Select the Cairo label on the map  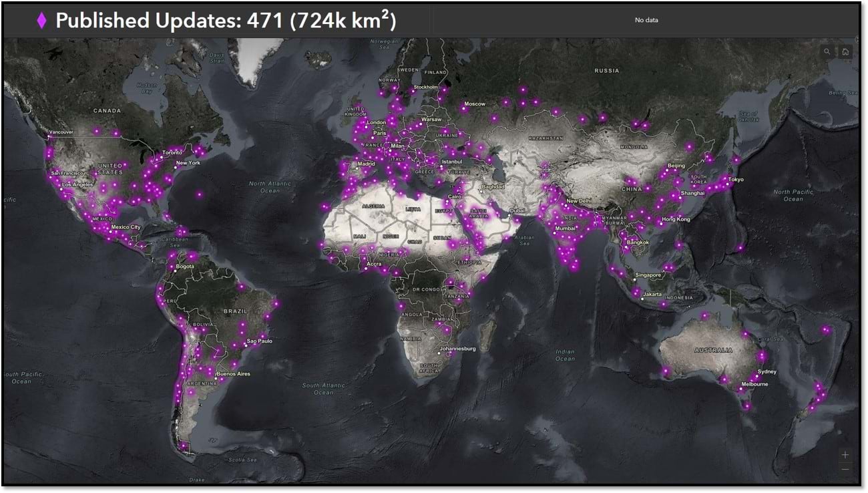455,197
